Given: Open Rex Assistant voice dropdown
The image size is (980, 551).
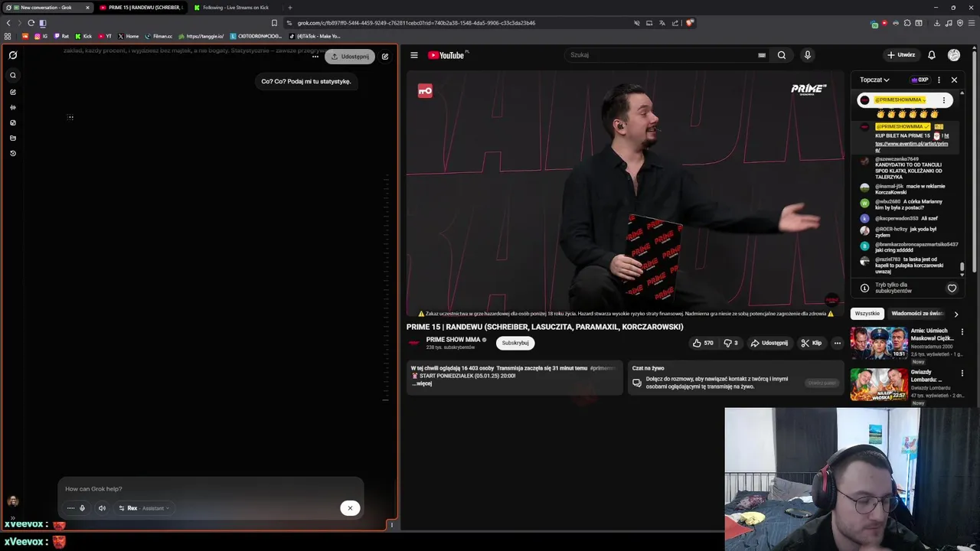Looking at the screenshot, I should (x=143, y=508).
